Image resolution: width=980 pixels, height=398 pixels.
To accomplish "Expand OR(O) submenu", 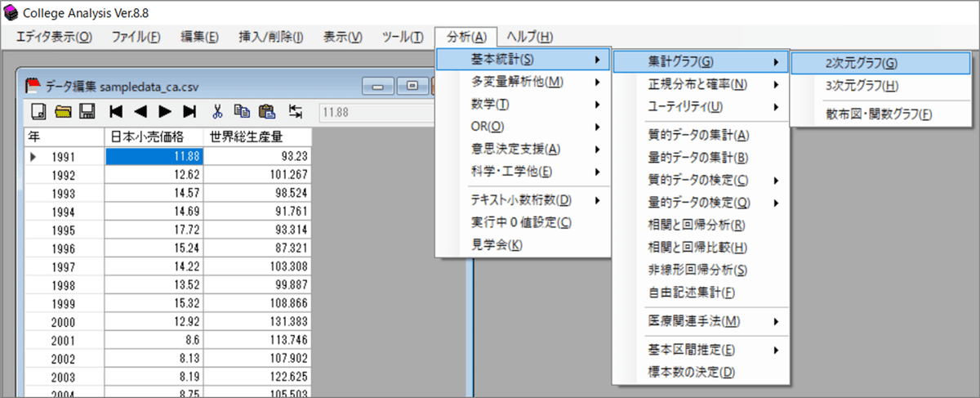I will coord(523,127).
